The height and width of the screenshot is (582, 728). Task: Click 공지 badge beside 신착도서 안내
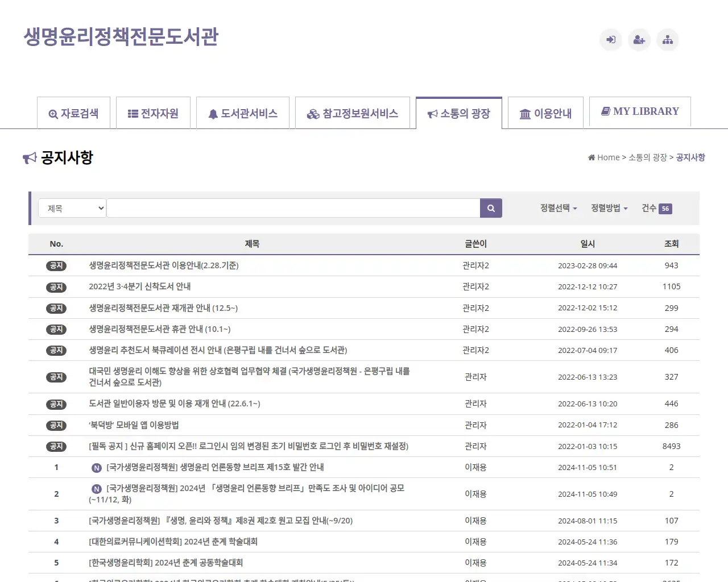[x=56, y=287]
